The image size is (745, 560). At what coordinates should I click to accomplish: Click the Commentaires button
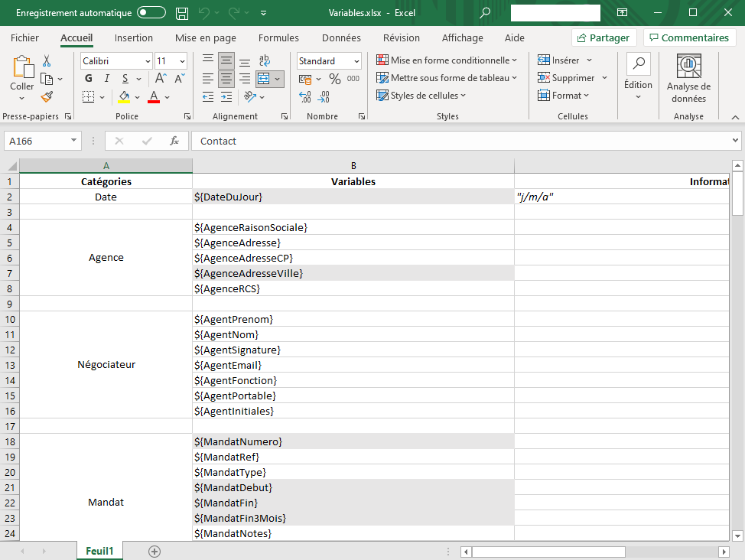pyautogui.click(x=688, y=37)
